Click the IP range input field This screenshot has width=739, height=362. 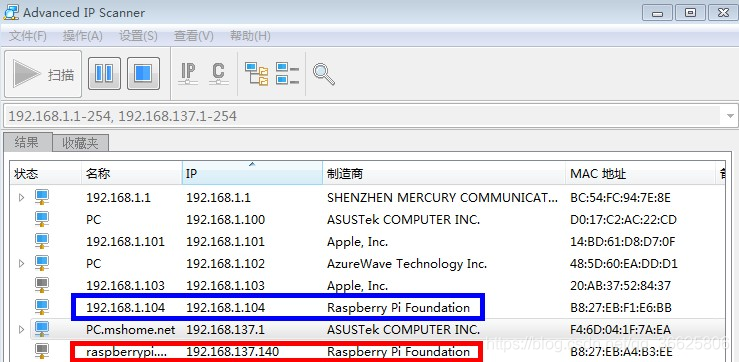362,116
